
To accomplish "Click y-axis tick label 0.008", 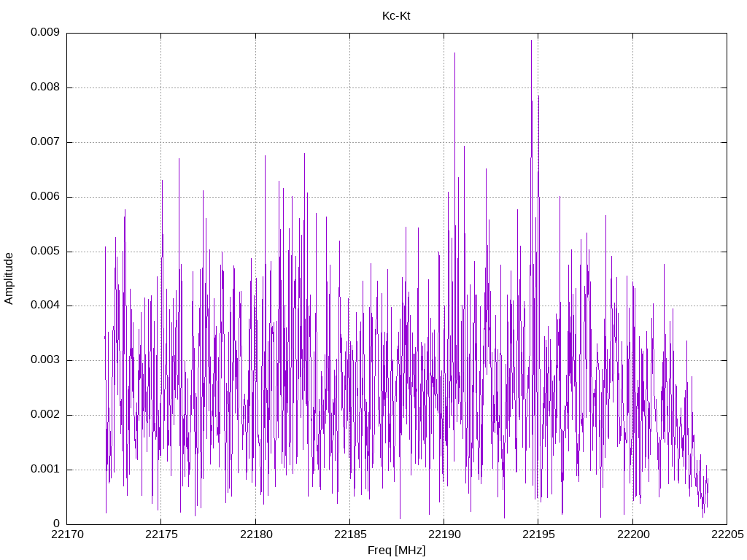I will click(x=45, y=87).
